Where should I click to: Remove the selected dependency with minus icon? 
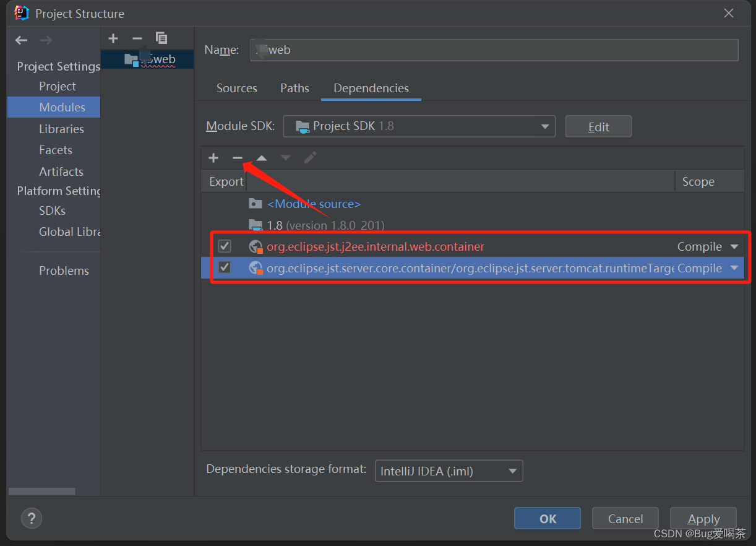pos(238,158)
